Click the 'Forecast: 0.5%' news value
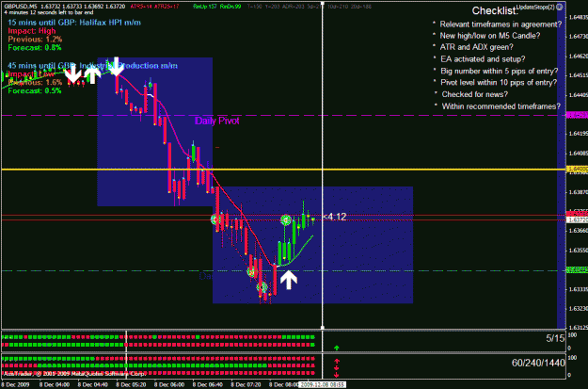The height and width of the screenshot is (389, 588). tap(35, 90)
